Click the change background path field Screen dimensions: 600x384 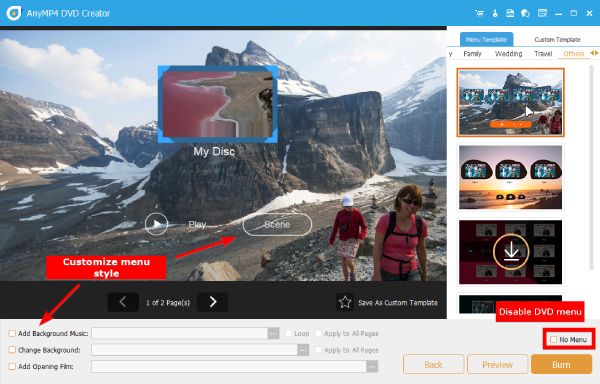tap(194, 350)
